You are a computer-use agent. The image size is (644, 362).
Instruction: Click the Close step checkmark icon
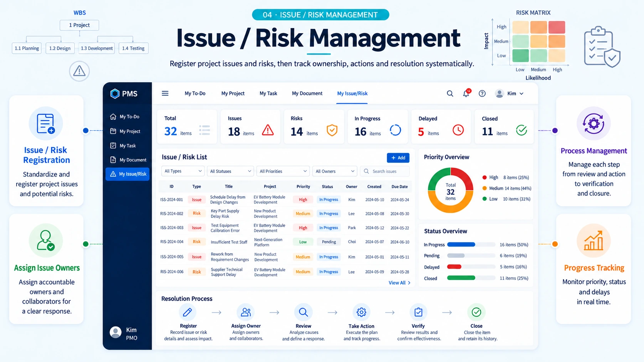tap(476, 312)
